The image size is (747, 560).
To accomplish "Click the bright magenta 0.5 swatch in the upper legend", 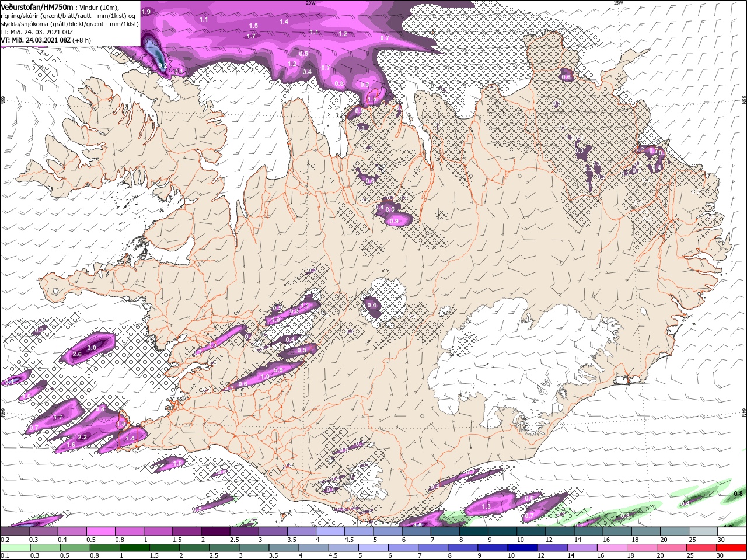I will tap(100, 531).
